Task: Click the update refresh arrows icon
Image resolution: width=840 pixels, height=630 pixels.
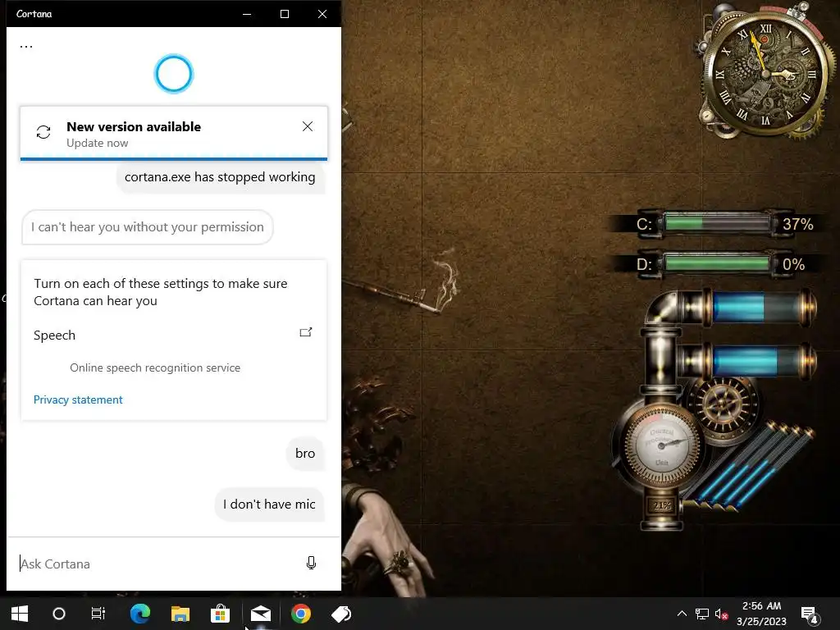Action: pyautogui.click(x=43, y=132)
